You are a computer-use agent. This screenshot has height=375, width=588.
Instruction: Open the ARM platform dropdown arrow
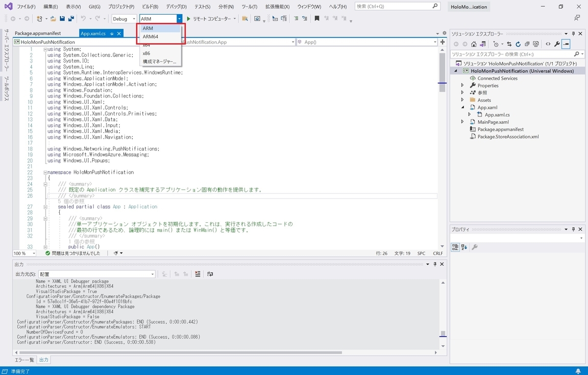point(179,19)
